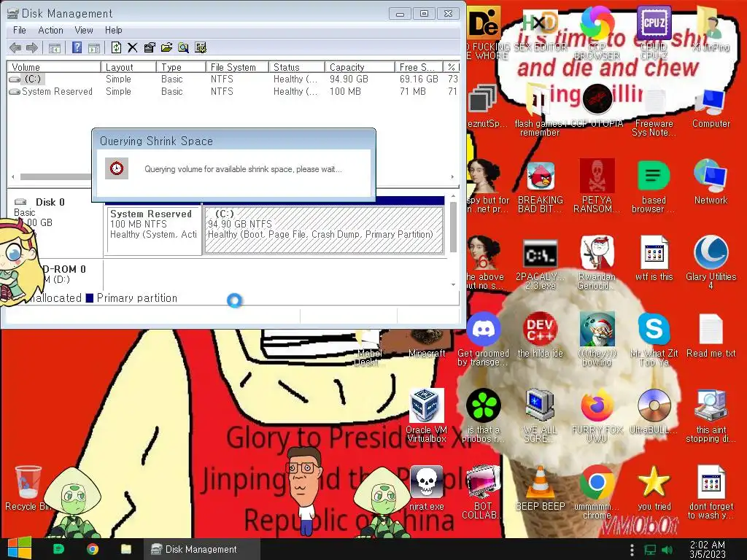Open the View menu

click(84, 30)
